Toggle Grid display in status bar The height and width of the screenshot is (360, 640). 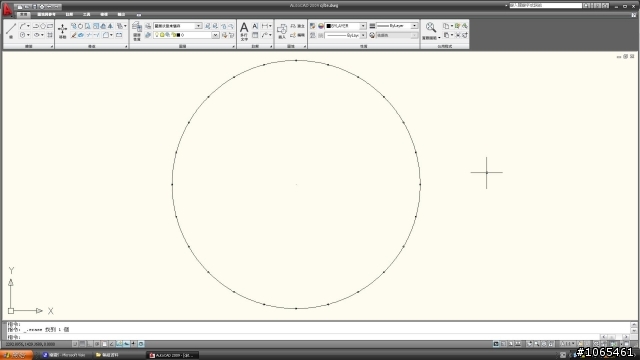point(82,344)
